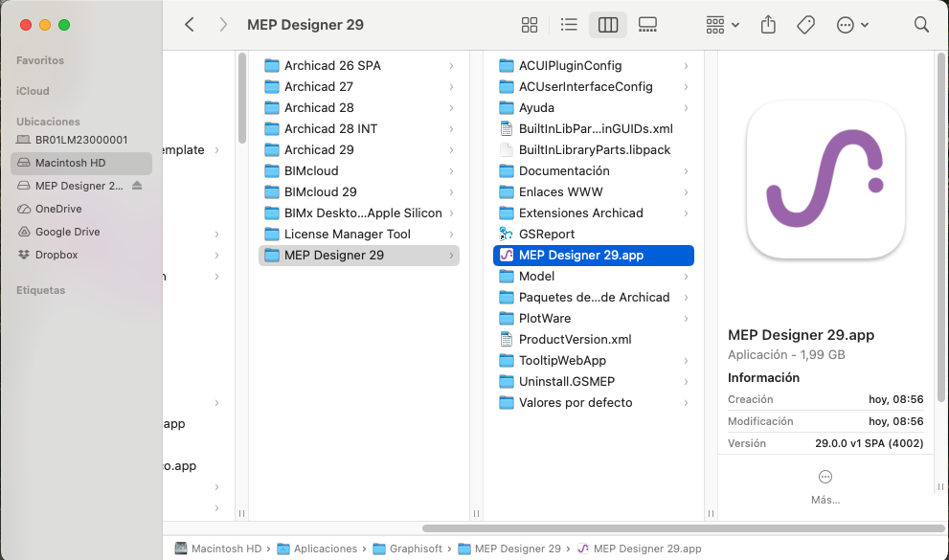Select the Archicad 28 INT folder
Viewport: 949px width, 560px height.
click(359, 129)
